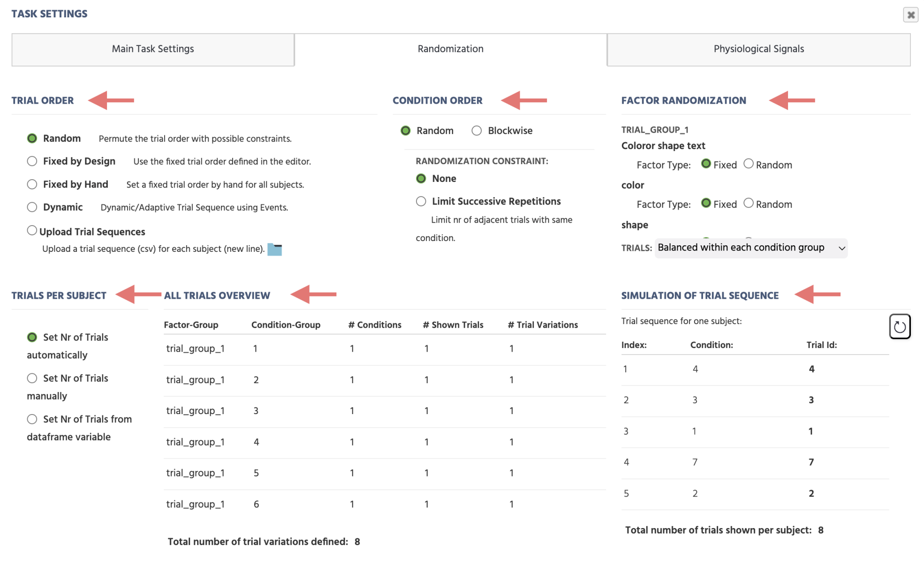Image resolution: width=924 pixels, height=574 pixels.
Task: Set color factor type to Random
Action: click(749, 204)
